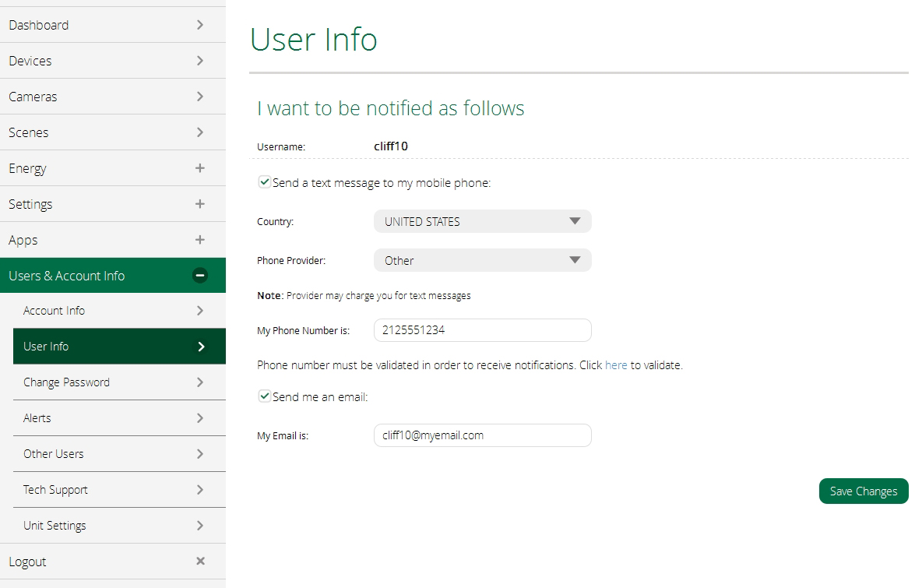Image resolution: width=915 pixels, height=588 pixels.
Task: Toggle the Send me an email checkbox
Action: click(265, 396)
